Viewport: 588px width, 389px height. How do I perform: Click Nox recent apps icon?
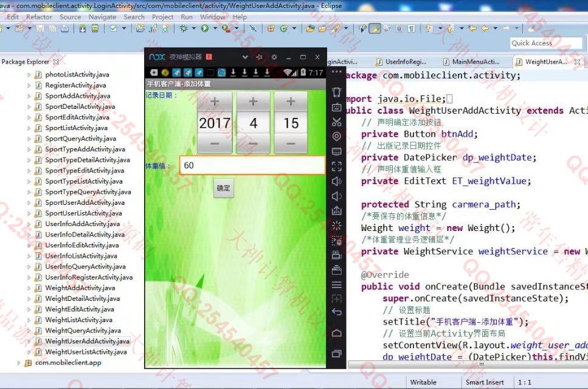[x=336, y=353]
